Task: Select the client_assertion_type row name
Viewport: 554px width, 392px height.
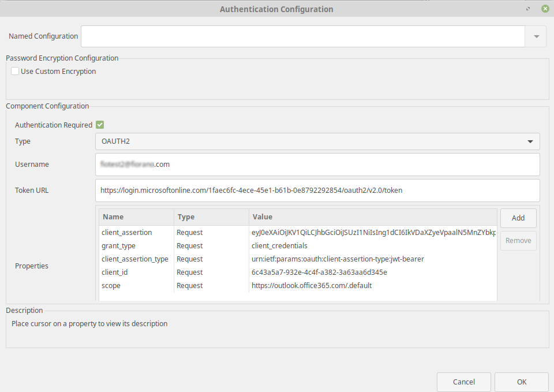Action: pyautogui.click(x=135, y=259)
